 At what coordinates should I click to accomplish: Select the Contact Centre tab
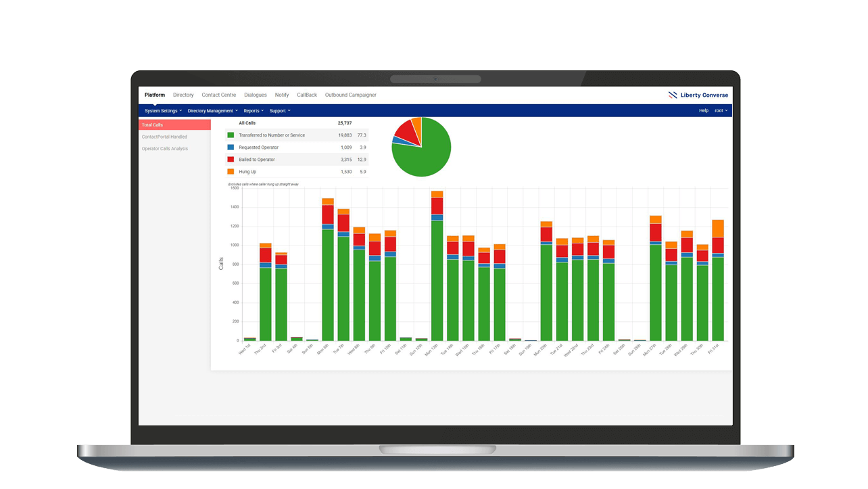click(218, 95)
